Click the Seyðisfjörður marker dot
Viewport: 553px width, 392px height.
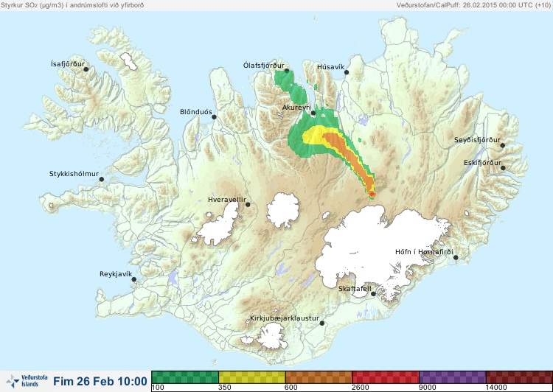503,145
